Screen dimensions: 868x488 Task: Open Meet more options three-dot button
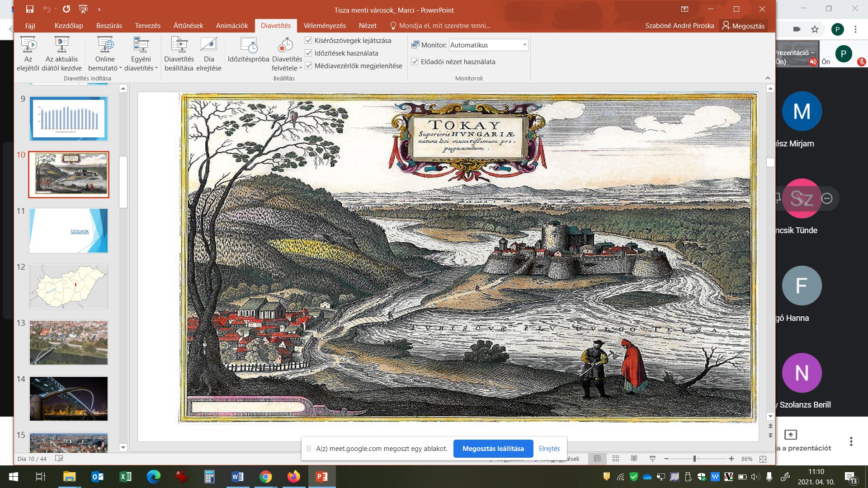(851, 441)
